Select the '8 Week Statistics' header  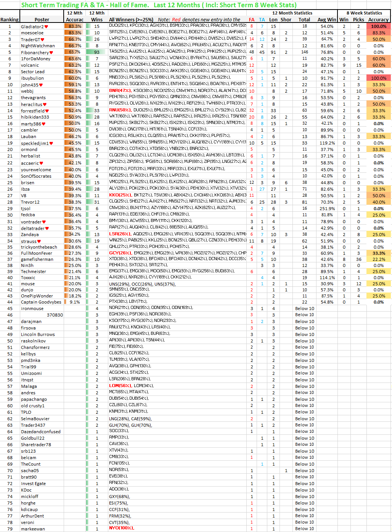(x=364, y=13)
